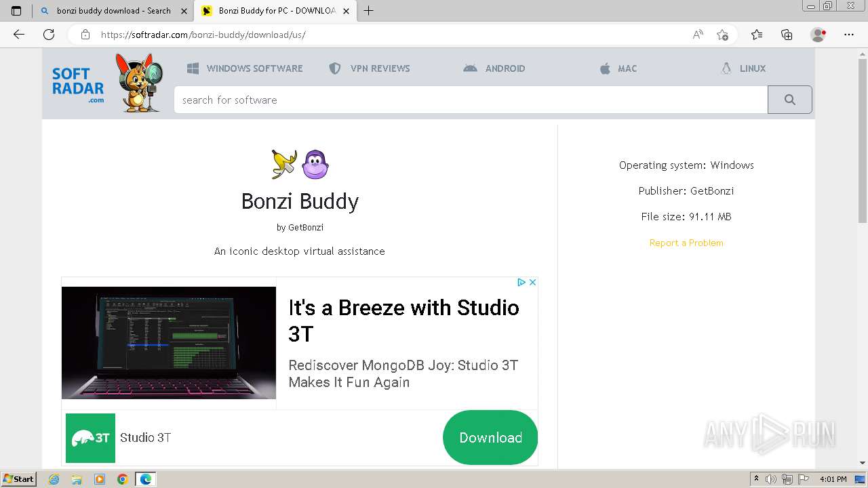Select Microsoft Edge on the taskbar
Screen dimensions: 868x488
click(146, 479)
